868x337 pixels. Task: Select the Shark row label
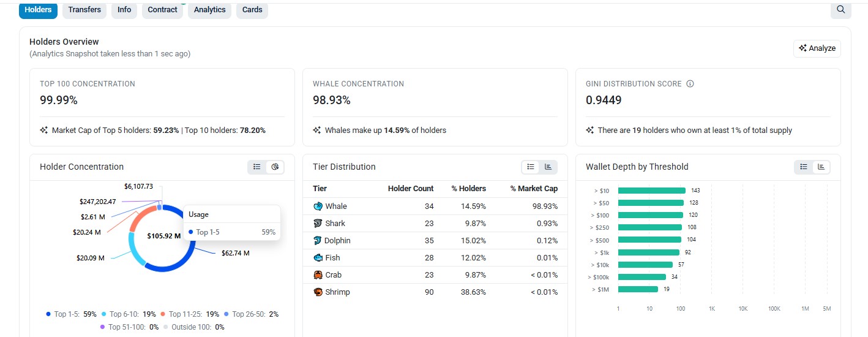tap(335, 224)
